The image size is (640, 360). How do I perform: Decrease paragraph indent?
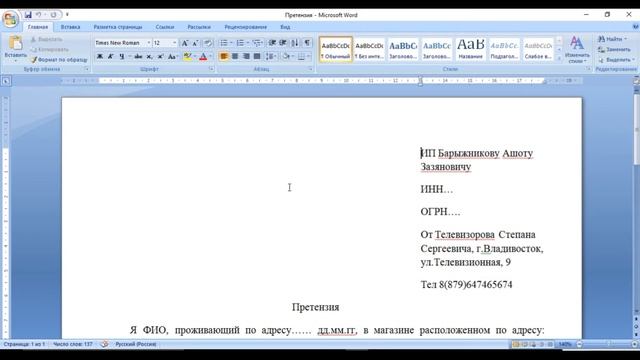pos(272,43)
